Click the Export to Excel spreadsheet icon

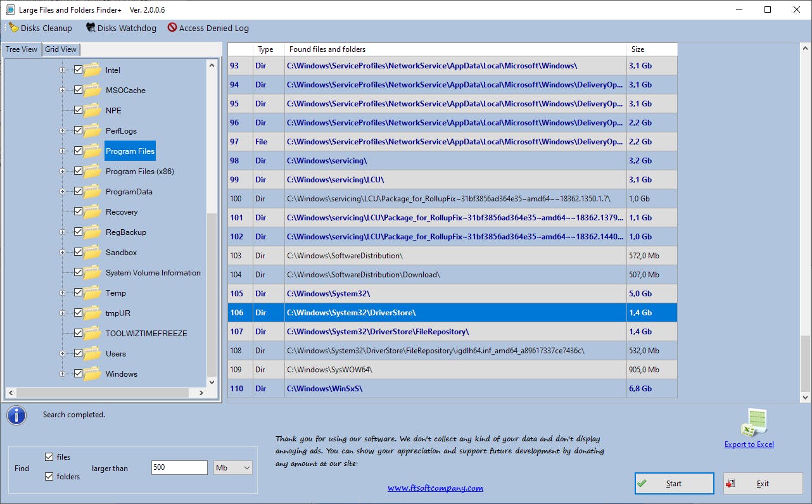click(x=754, y=422)
